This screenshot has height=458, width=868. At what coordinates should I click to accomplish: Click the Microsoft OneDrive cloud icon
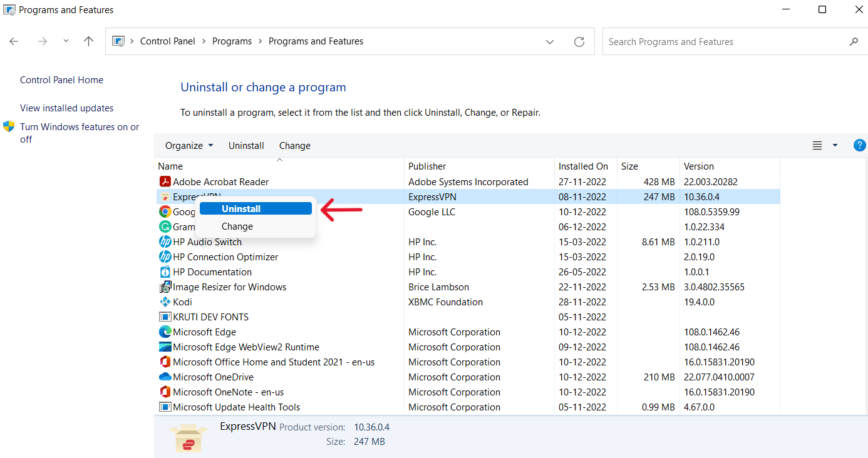pyautogui.click(x=165, y=377)
